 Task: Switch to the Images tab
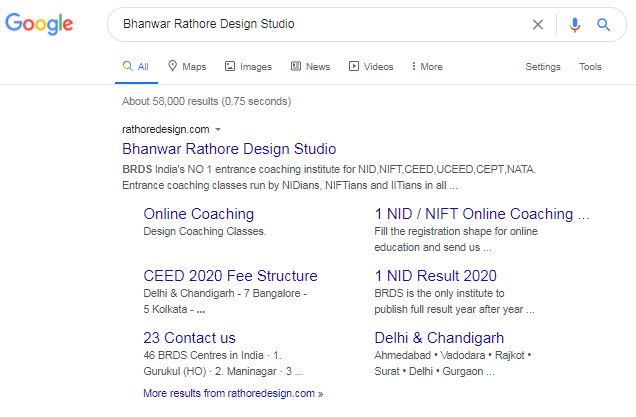pyautogui.click(x=248, y=67)
